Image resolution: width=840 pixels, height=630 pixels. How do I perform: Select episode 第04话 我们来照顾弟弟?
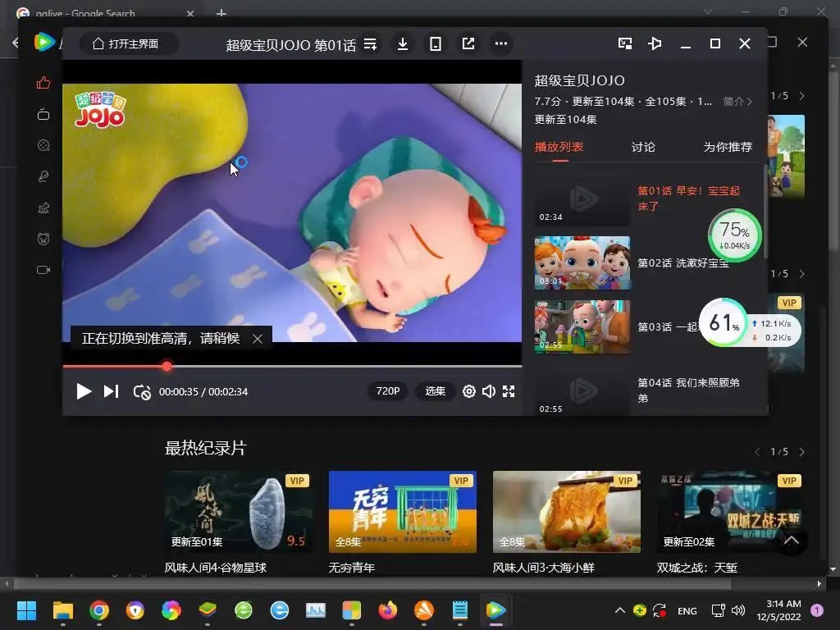[688, 390]
